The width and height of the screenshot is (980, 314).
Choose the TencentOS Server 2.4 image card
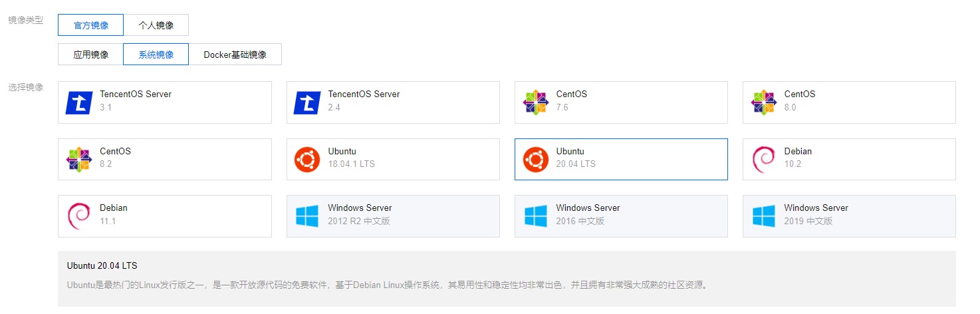(x=393, y=102)
